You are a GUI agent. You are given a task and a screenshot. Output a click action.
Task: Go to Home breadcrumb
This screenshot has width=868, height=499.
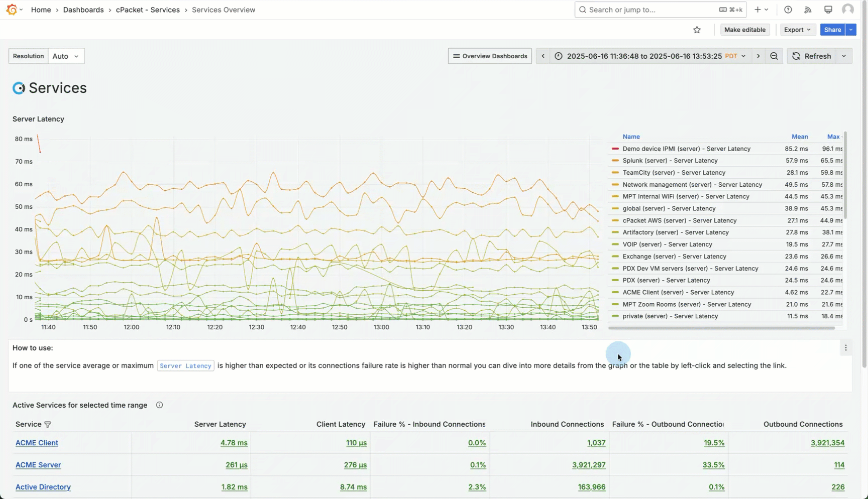[x=41, y=10]
